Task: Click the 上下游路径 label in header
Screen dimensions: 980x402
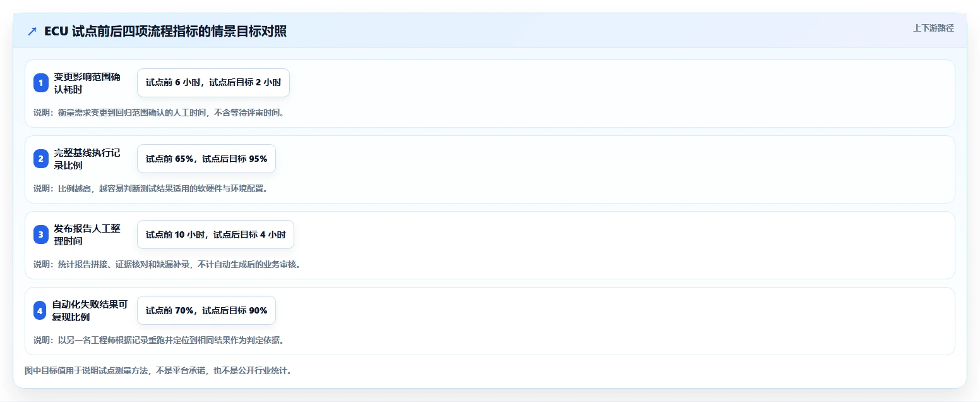Action: point(933,28)
